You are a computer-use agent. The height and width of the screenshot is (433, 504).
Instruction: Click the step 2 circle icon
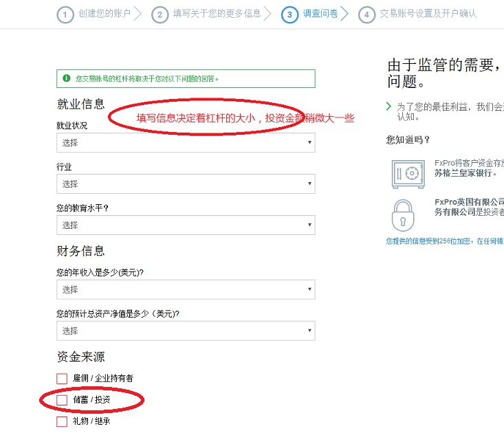[x=160, y=14]
